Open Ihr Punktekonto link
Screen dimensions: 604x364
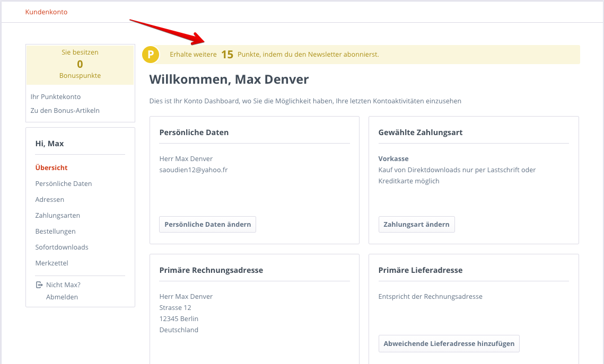tap(56, 96)
